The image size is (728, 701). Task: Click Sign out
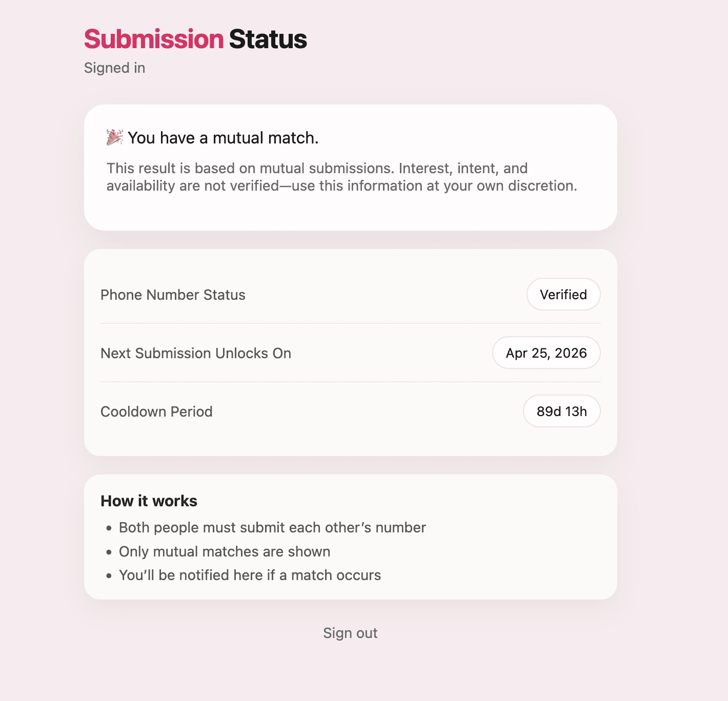pyautogui.click(x=350, y=632)
